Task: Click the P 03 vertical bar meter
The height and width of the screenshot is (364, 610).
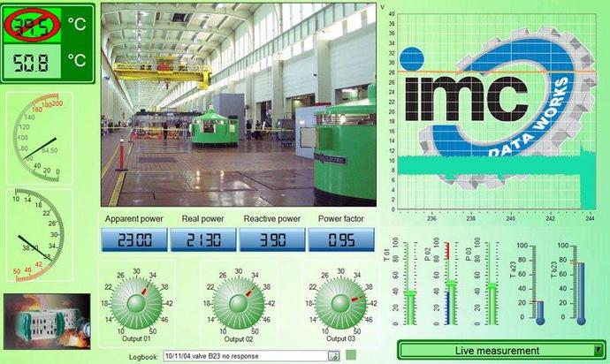Action: 492,283
